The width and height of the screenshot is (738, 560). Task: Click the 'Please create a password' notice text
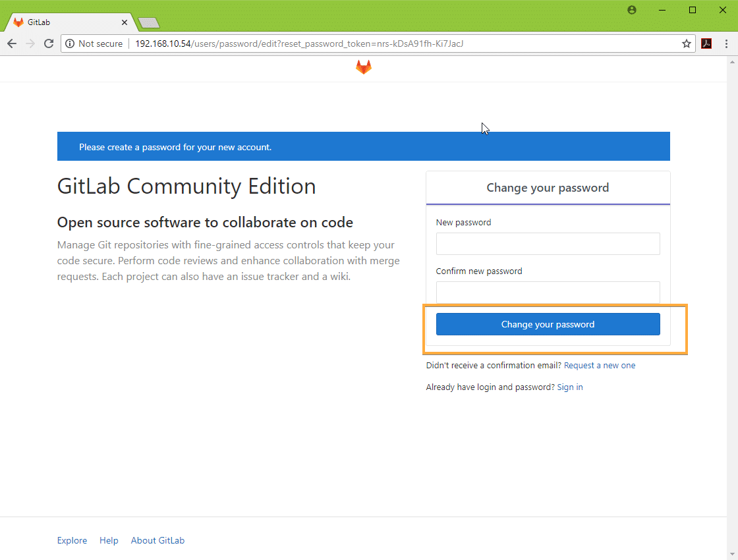tap(175, 147)
